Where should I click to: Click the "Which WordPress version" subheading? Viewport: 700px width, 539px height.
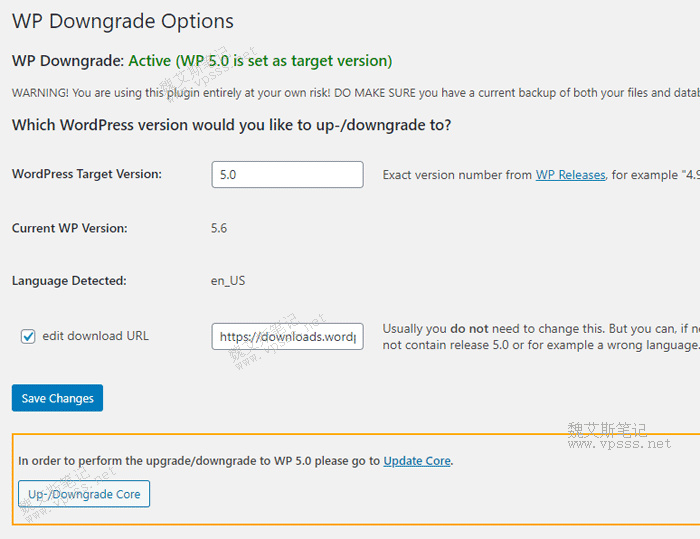click(x=231, y=126)
